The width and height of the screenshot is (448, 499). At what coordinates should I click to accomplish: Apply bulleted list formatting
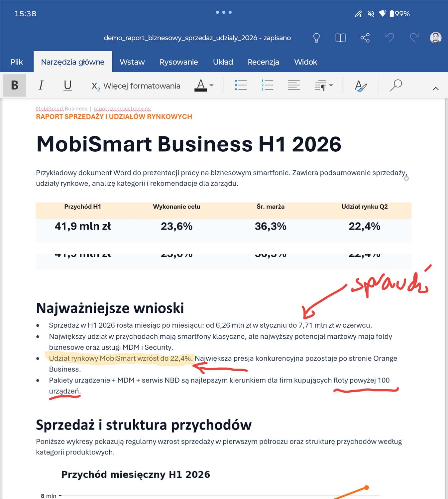coord(241,85)
